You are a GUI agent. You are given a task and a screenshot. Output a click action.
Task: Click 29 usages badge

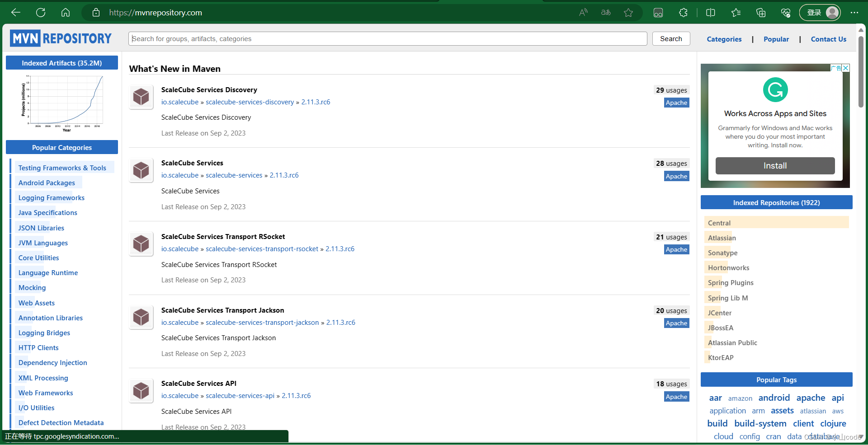point(671,90)
